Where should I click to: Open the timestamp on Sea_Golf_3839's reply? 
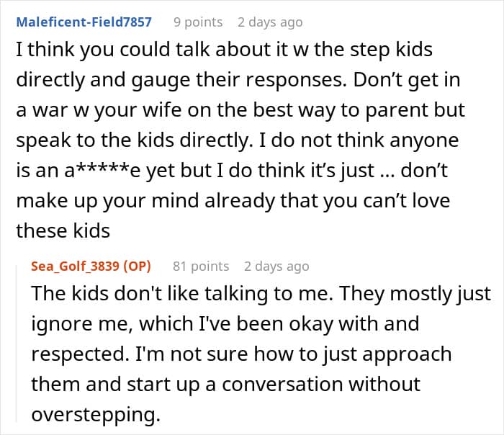[x=276, y=266]
